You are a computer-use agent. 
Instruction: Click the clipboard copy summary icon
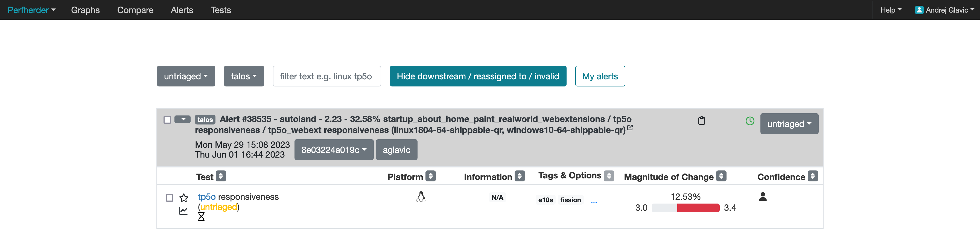702,121
